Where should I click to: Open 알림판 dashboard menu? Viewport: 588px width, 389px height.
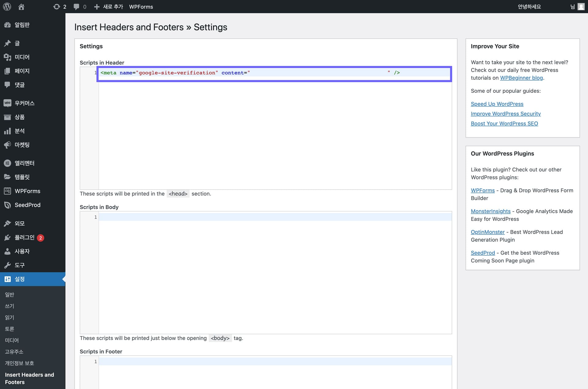click(x=22, y=25)
